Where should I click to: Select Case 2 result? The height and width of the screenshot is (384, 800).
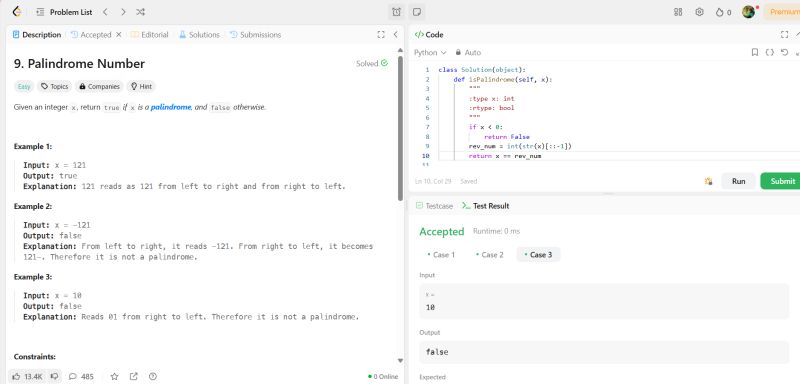(489, 254)
